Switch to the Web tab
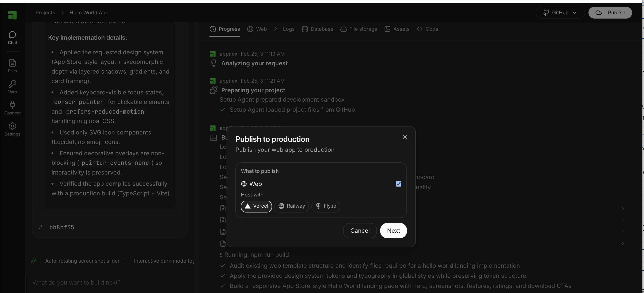 (257, 29)
